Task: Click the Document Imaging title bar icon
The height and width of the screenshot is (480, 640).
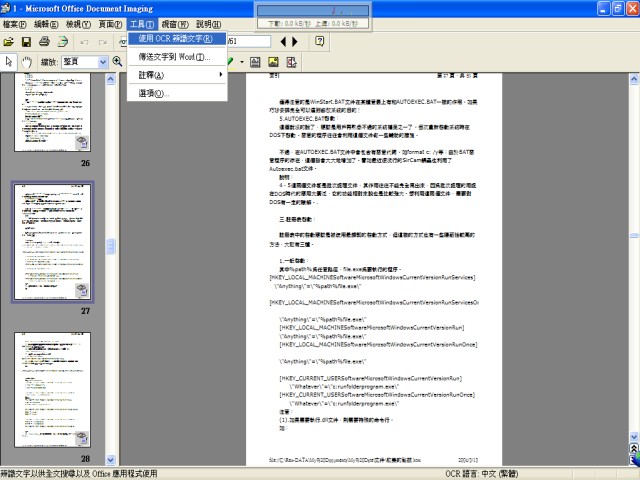Action: coord(6,8)
